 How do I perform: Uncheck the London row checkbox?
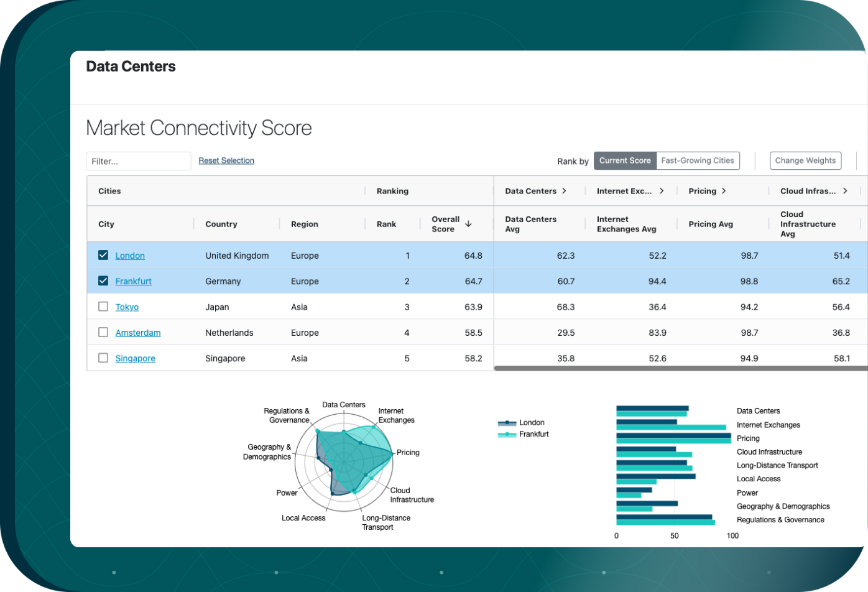[x=103, y=255]
